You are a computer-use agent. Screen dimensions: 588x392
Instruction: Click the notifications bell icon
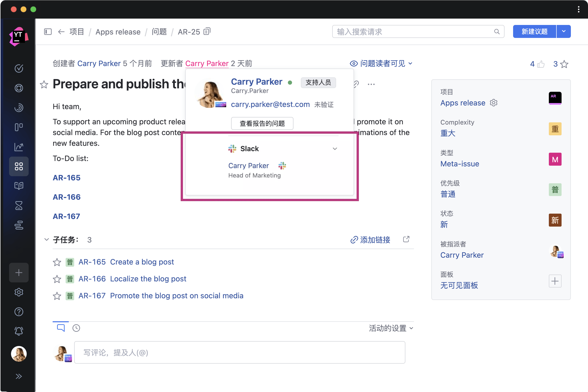coord(19,331)
